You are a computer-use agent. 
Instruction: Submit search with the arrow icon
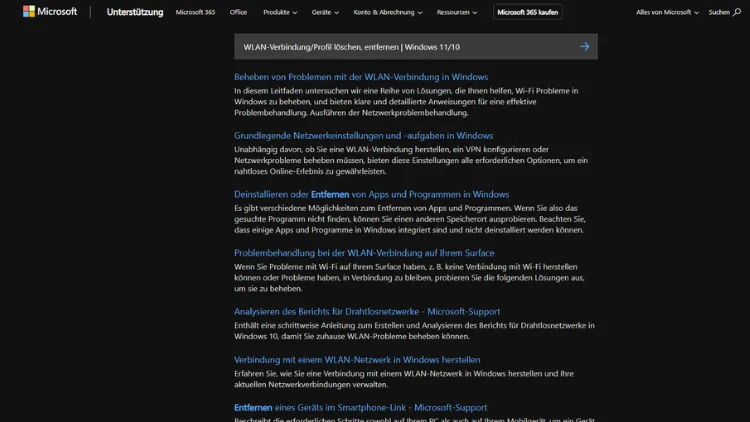[585, 46]
